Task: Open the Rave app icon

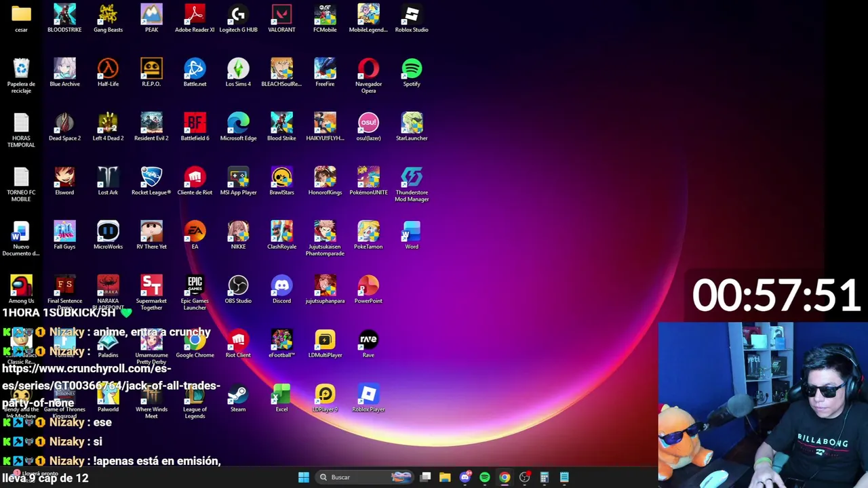Action: tap(368, 344)
